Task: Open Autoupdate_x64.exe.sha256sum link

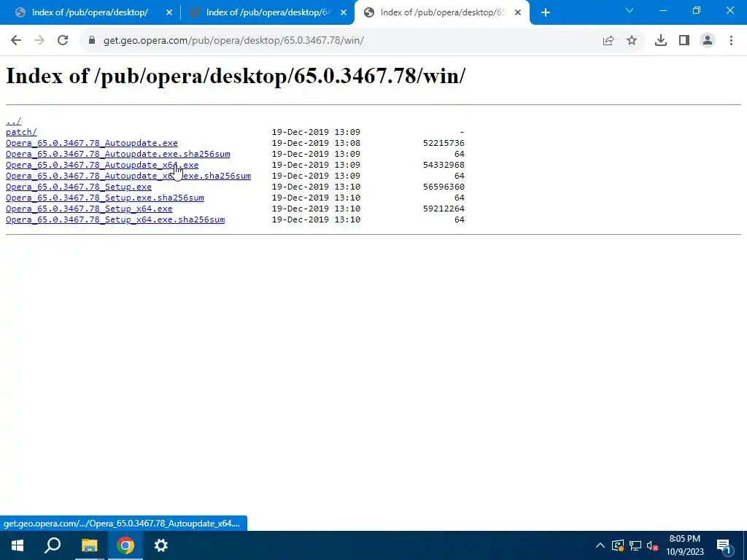Action: point(128,176)
